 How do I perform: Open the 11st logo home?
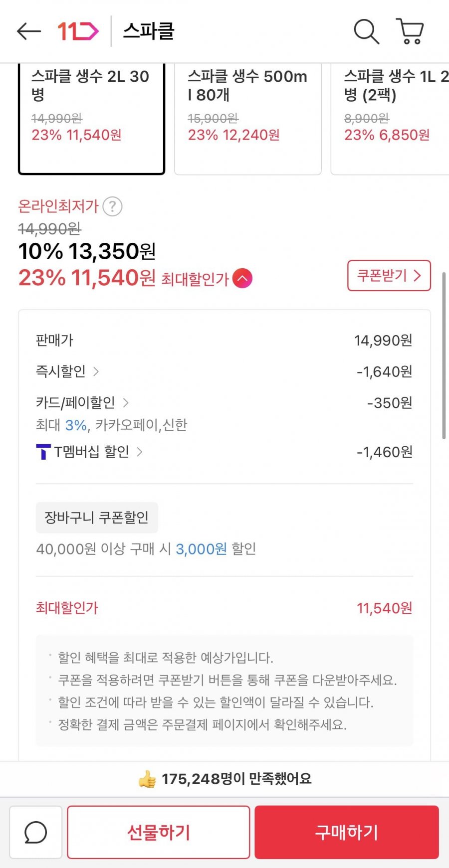tap(78, 31)
